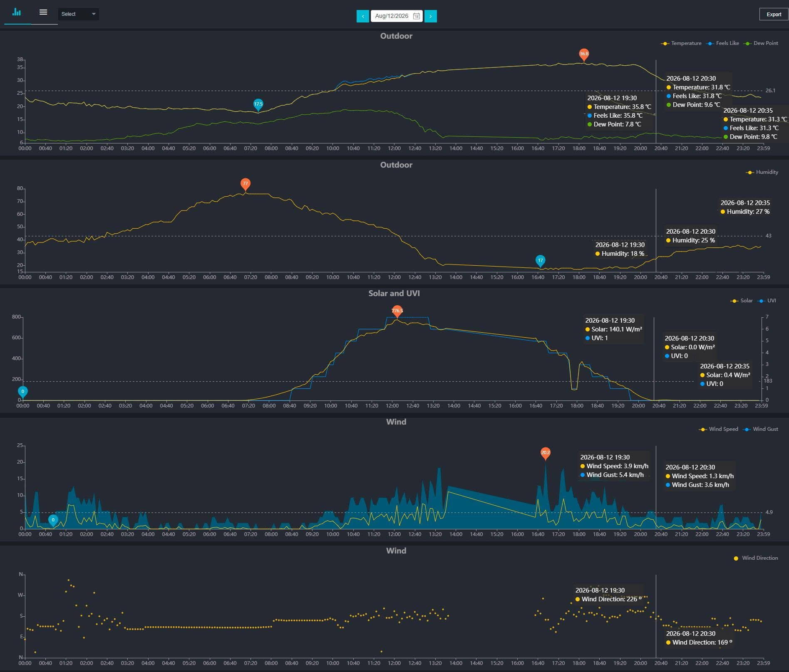Export the weather data
The width and height of the screenshot is (789, 672).
coord(774,14)
